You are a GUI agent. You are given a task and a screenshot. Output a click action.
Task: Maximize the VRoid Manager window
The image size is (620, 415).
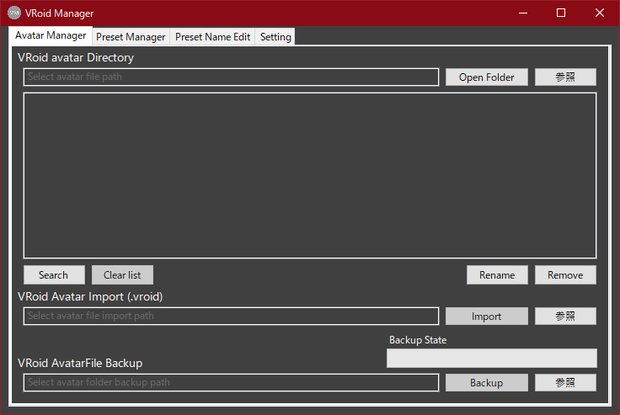pyautogui.click(x=561, y=13)
